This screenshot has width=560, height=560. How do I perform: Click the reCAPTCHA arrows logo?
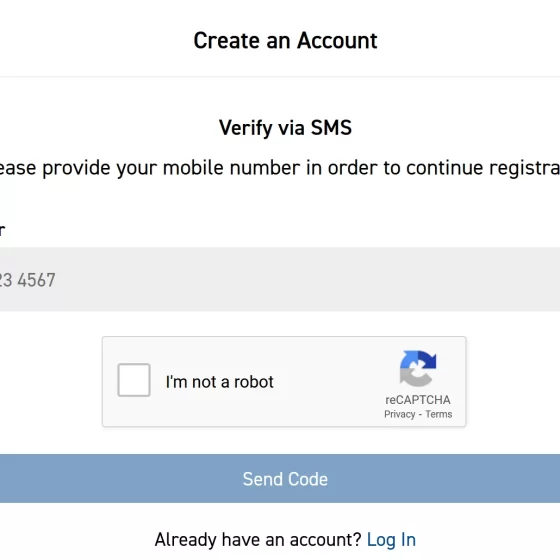pyautogui.click(x=418, y=369)
